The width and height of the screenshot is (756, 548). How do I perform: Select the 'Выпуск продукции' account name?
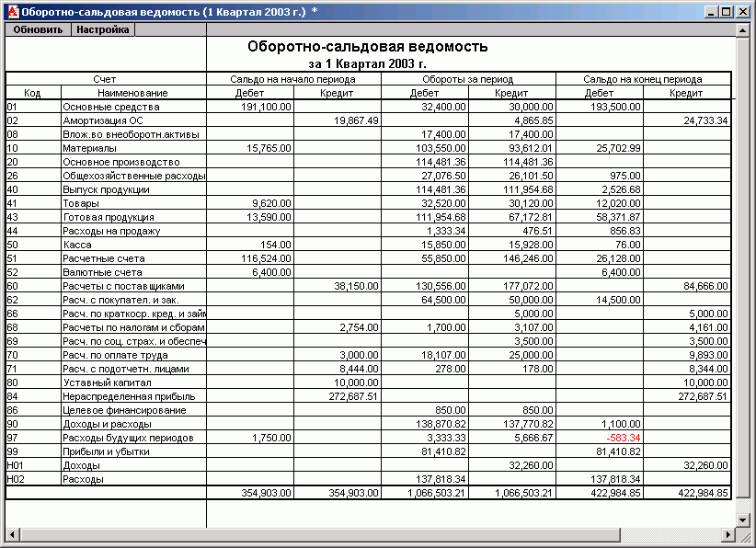click(x=107, y=190)
